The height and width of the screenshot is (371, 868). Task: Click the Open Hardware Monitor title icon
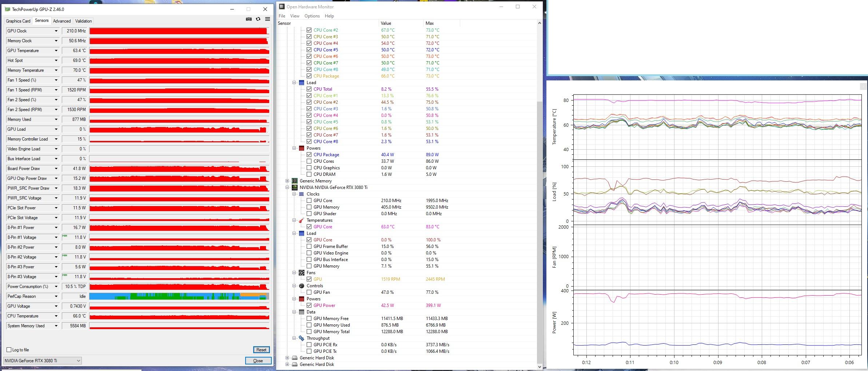282,7
